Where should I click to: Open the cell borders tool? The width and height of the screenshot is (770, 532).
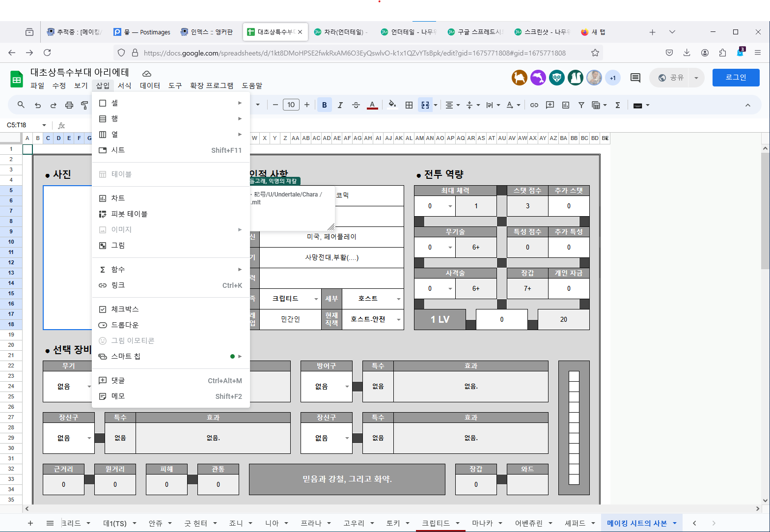(x=409, y=105)
